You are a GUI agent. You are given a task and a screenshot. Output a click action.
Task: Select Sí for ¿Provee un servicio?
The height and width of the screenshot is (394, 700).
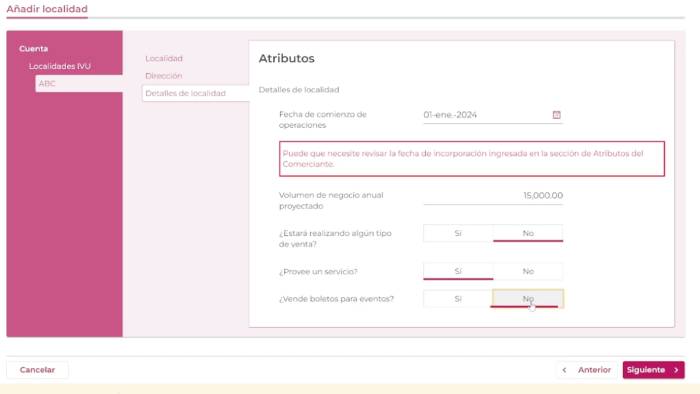[458, 271]
